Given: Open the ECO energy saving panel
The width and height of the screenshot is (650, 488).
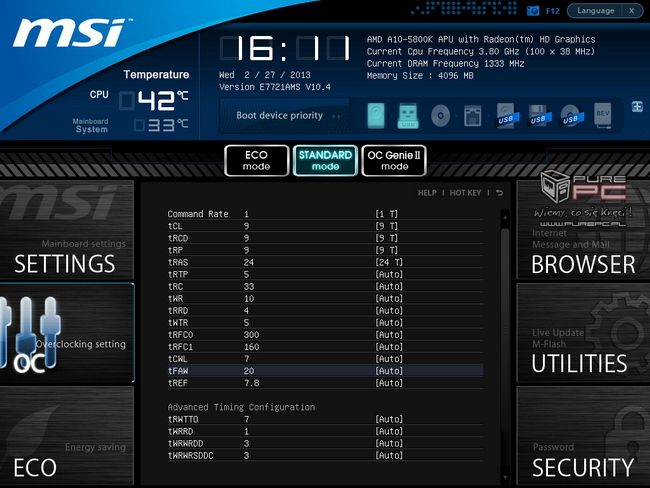Looking at the screenshot, I should click(66, 435).
